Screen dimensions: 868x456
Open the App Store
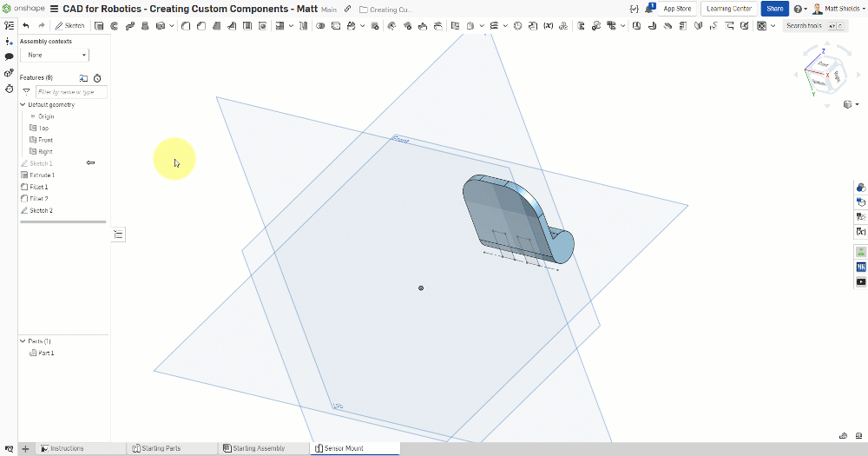click(x=677, y=9)
